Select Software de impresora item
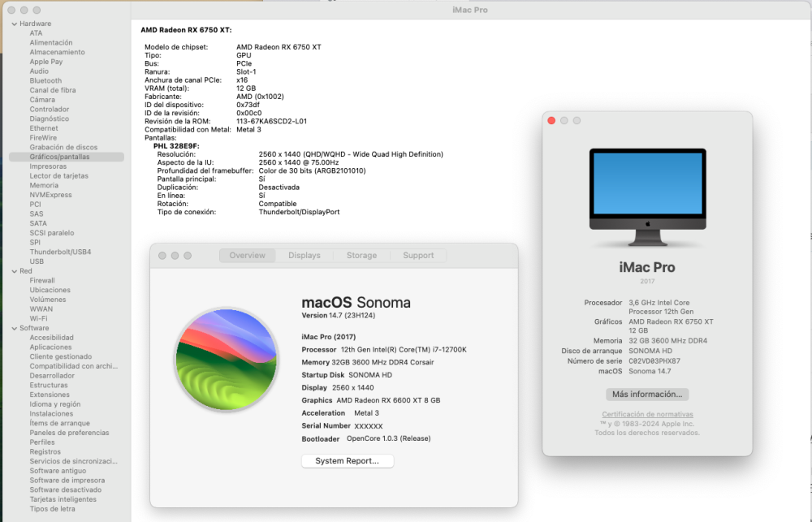Image resolution: width=812 pixels, height=522 pixels. click(67, 481)
